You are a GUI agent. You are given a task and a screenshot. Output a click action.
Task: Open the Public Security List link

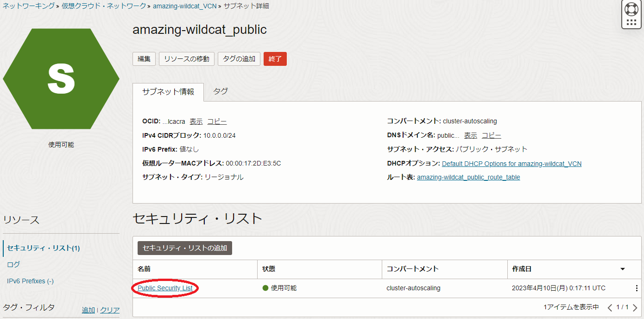coord(165,288)
